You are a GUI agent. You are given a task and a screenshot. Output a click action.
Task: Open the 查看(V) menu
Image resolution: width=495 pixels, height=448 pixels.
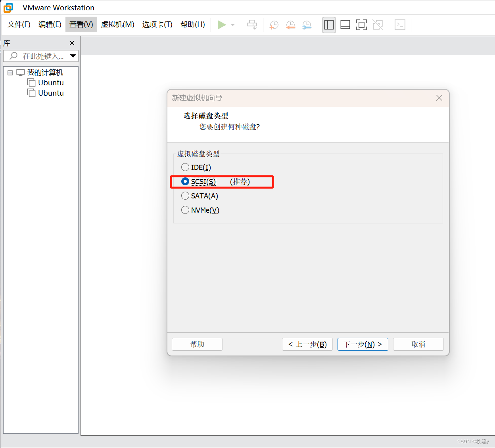click(81, 25)
